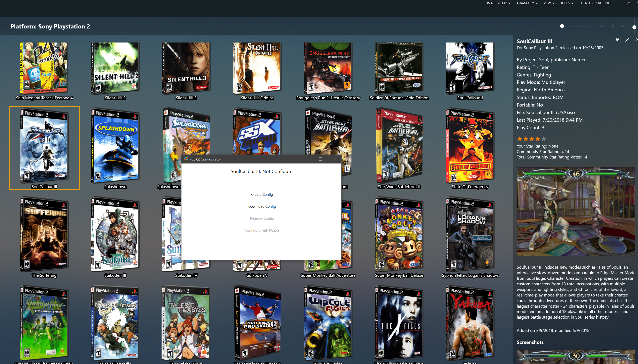
Task: Click the Genres: Fighting detail line
Action: [534, 75]
